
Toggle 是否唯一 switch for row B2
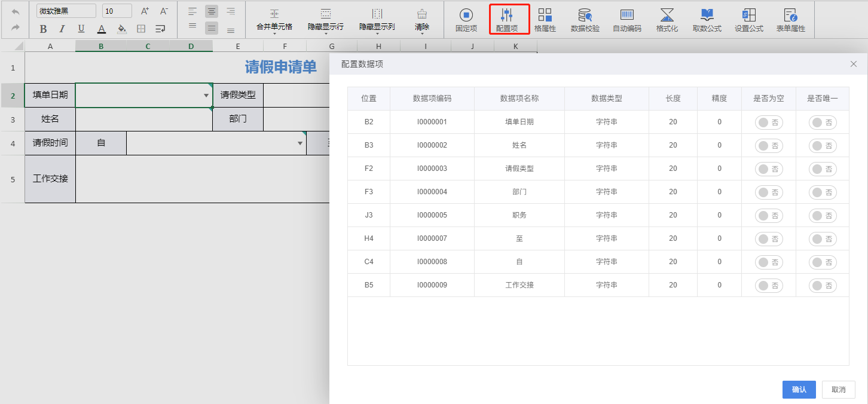point(823,123)
